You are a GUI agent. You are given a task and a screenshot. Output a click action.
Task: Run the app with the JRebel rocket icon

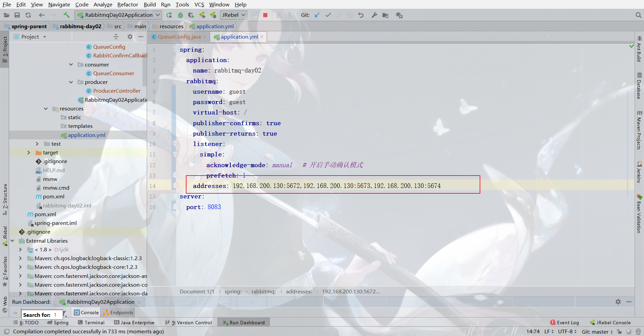pos(202,15)
